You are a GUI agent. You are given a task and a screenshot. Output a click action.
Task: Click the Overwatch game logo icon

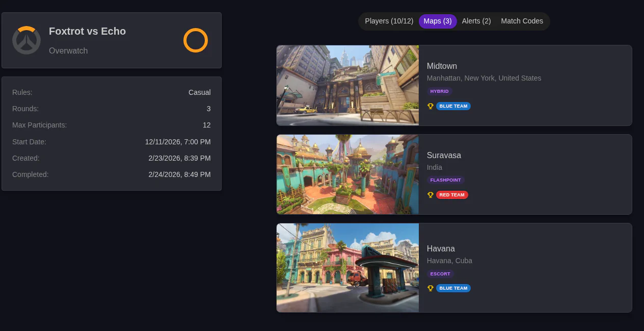pos(26,40)
